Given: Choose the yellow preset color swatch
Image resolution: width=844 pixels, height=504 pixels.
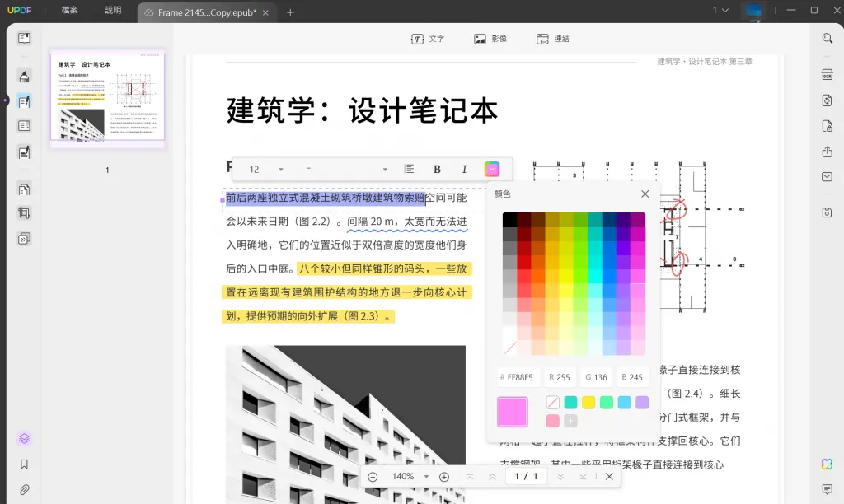Looking at the screenshot, I should point(588,403).
